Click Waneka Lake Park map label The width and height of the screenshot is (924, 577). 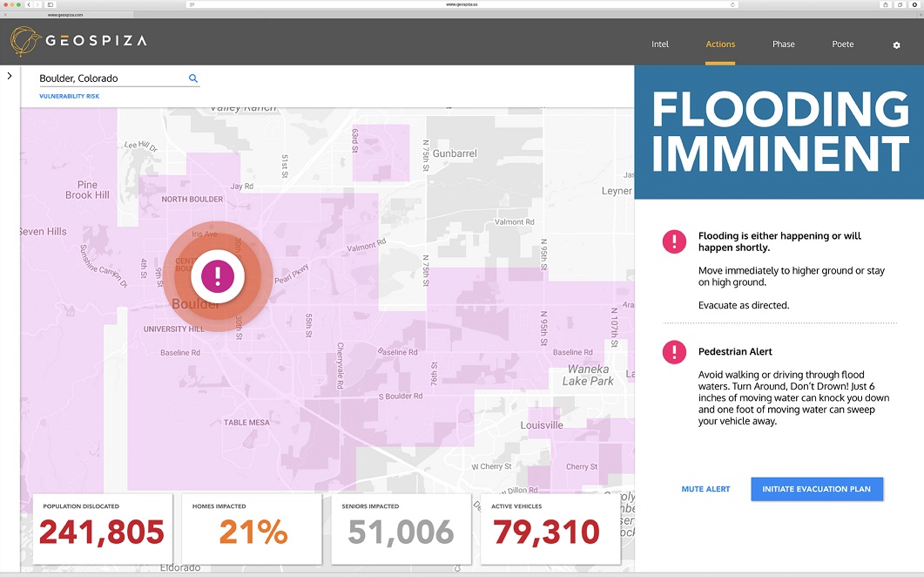[588, 376]
